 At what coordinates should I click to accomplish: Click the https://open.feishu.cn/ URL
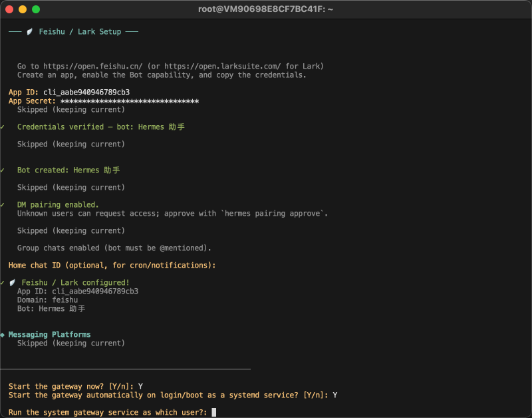tap(93, 66)
